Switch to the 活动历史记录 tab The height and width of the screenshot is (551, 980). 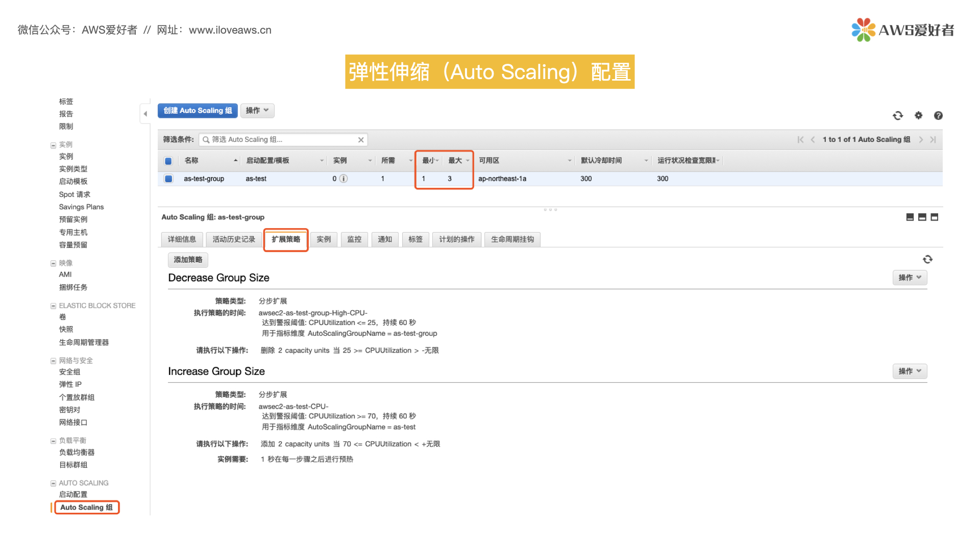[x=234, y=239]
